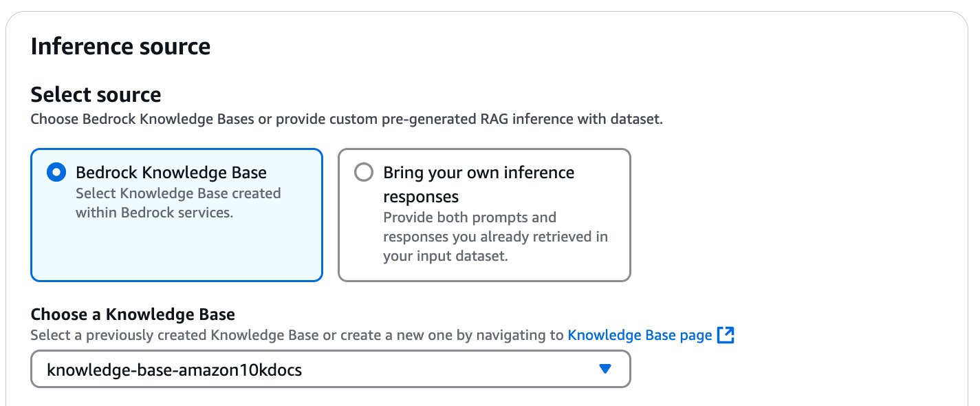The image size is (980, 406).
Task: Click the "Choose a Knowledge Base" label
Action: click(133, 314)
